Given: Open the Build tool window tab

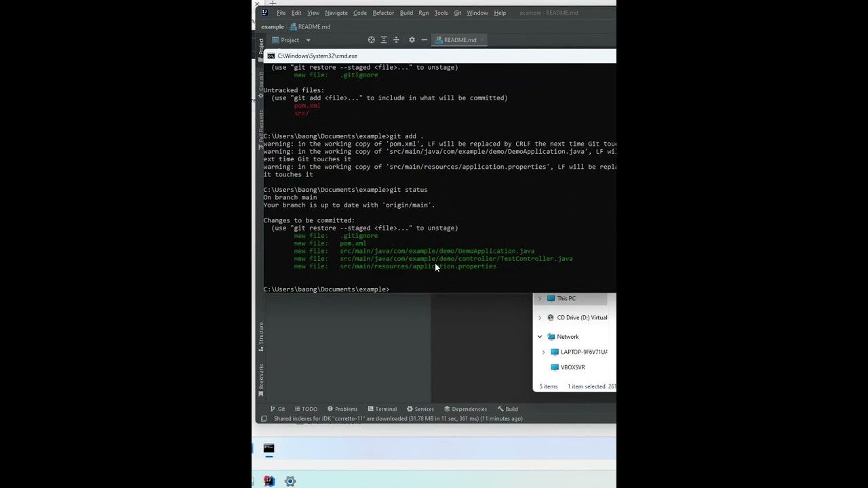Looking at the screenshot, I should click(x=507, y=409).
